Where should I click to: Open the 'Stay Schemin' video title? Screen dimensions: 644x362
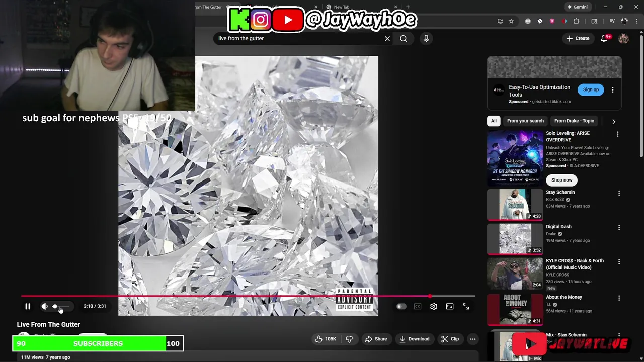[x=560, y=192]
